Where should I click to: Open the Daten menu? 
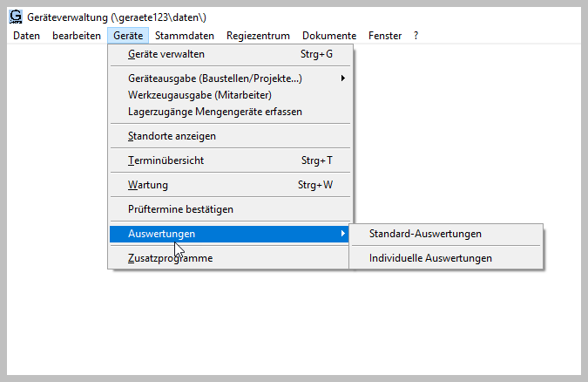(x=26, y=36)
